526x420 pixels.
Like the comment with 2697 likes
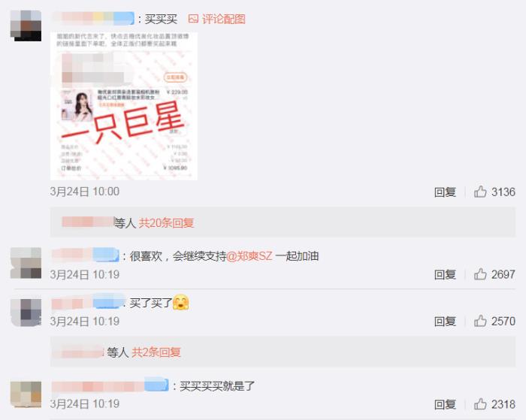click(x=480, y=274)
